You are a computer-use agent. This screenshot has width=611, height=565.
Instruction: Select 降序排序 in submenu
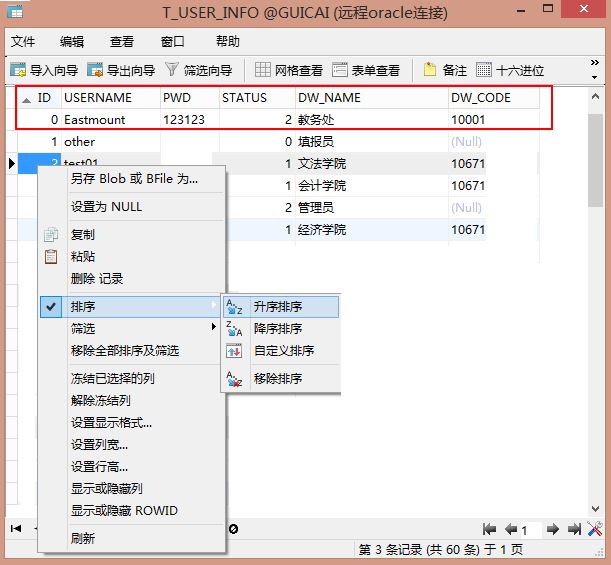click(278, 329)
